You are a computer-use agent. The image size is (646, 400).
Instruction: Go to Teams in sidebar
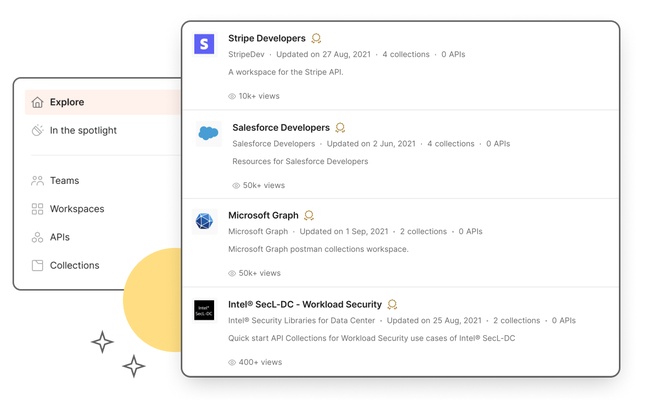64,180
